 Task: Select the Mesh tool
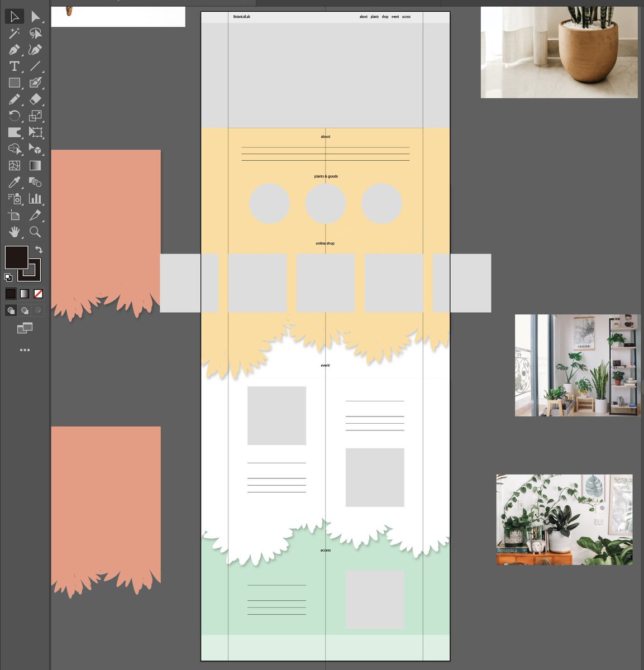click(15, 165)
